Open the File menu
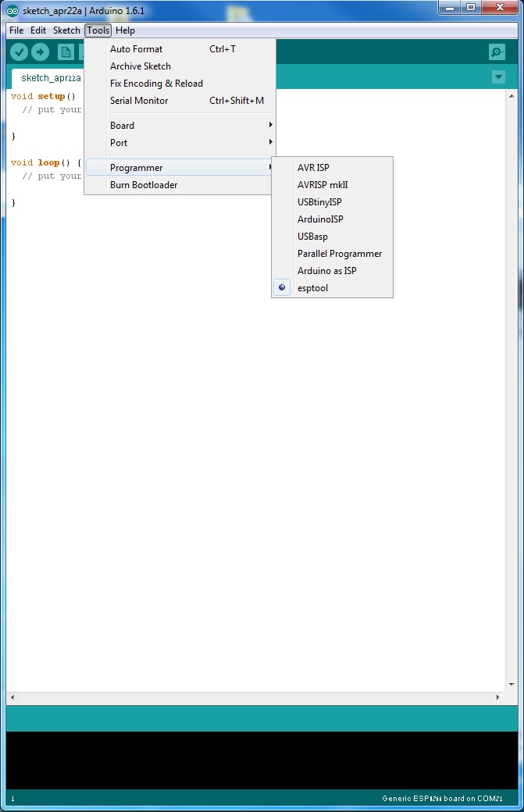Viewport: 524px width, 812px height. point(16,30)
